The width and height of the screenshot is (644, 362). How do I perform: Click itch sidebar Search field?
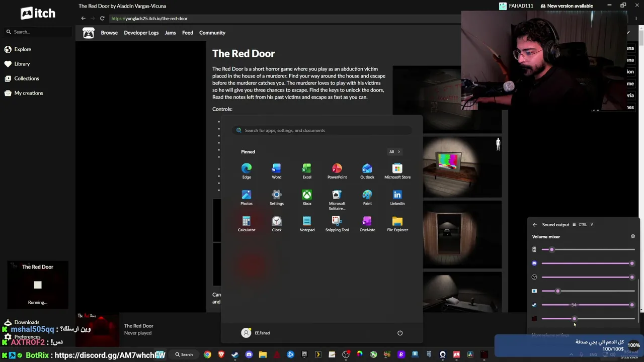point(38,32)
